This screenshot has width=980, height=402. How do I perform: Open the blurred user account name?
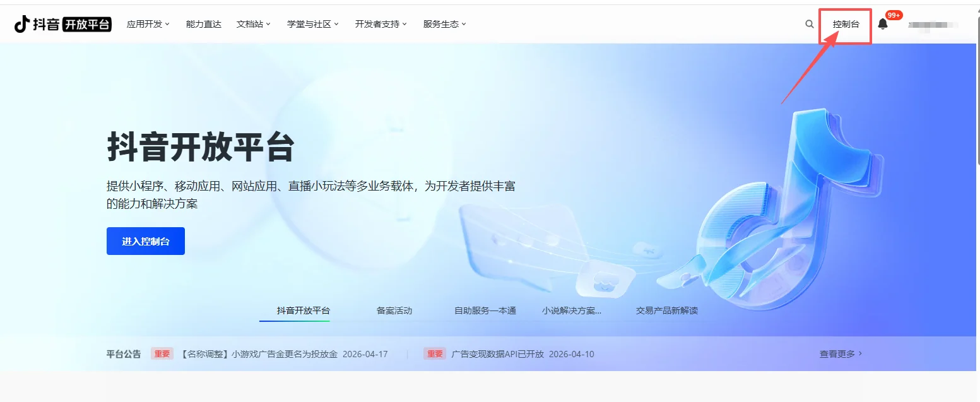tap(933, 25)
